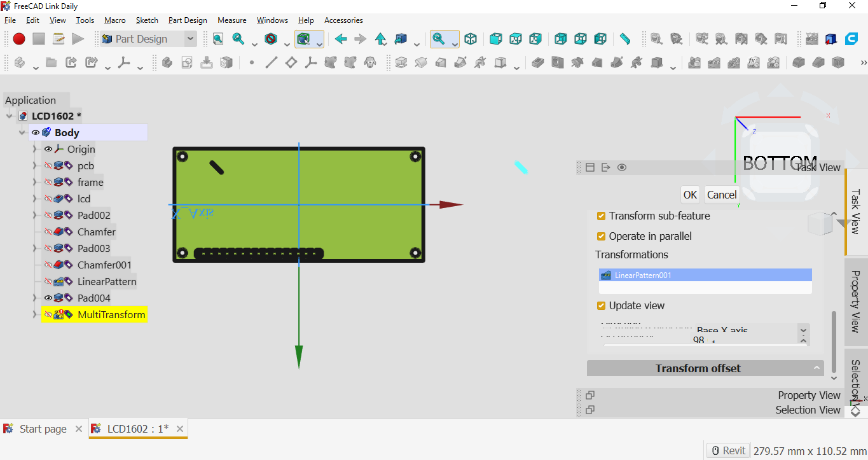Execute the current macro
Viewport: 868px width, 460px height.
point(78,39)
